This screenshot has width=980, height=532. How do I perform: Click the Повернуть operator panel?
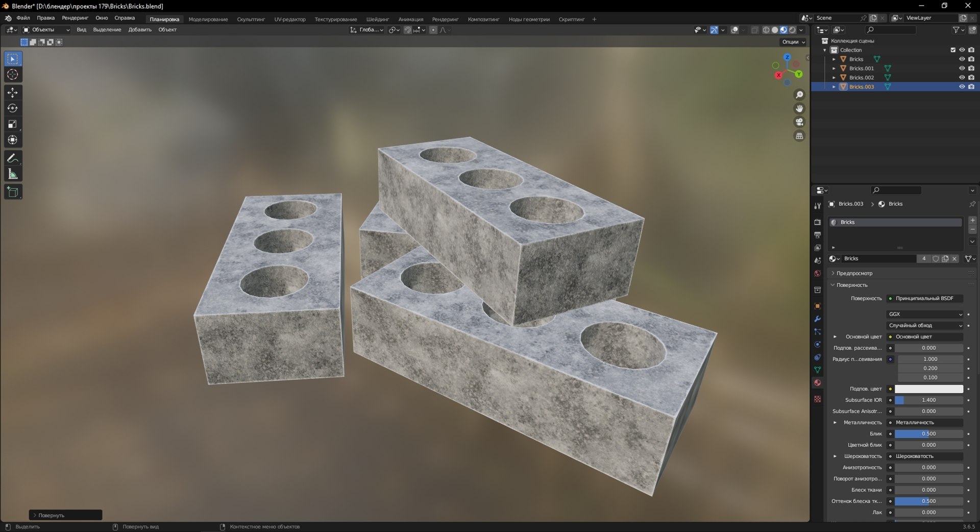(x=65, y=515)
